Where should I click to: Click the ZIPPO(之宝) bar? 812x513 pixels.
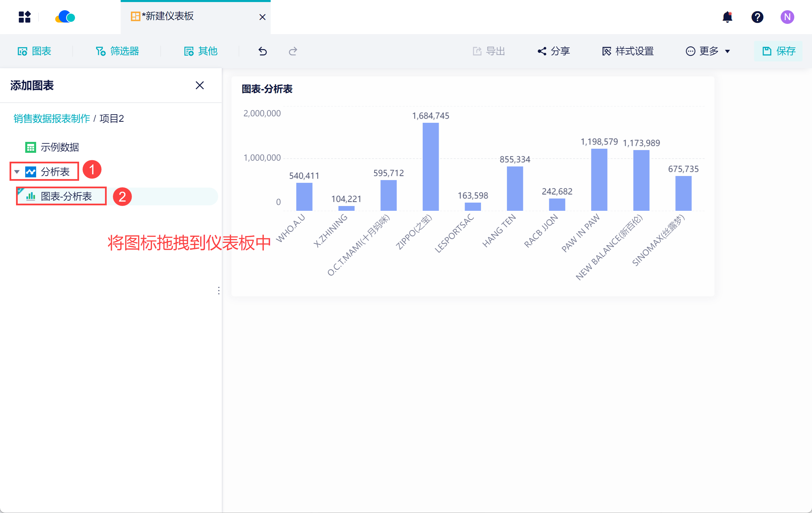[431, 166]
